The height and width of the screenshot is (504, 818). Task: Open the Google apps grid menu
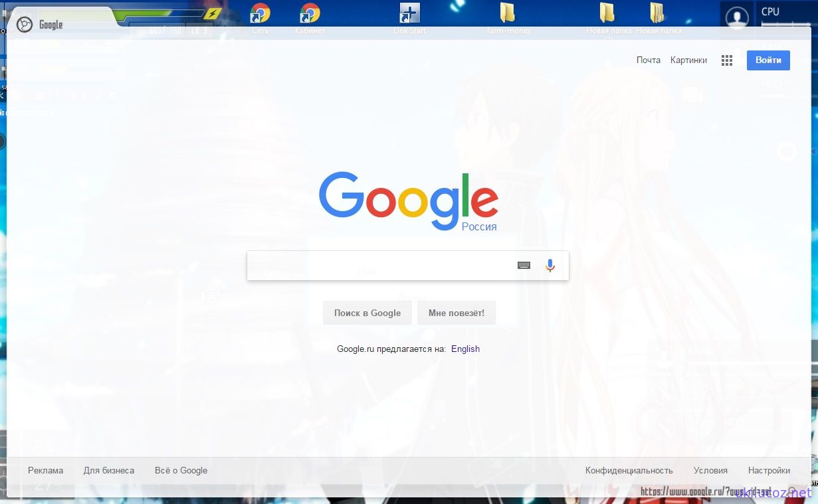click(x=727, y=60)
